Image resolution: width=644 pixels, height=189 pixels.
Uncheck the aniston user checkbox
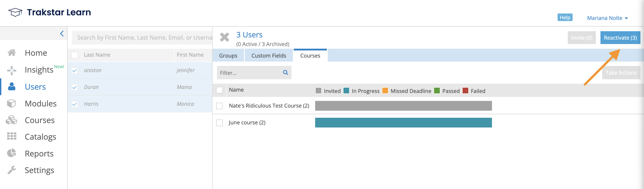74,70
